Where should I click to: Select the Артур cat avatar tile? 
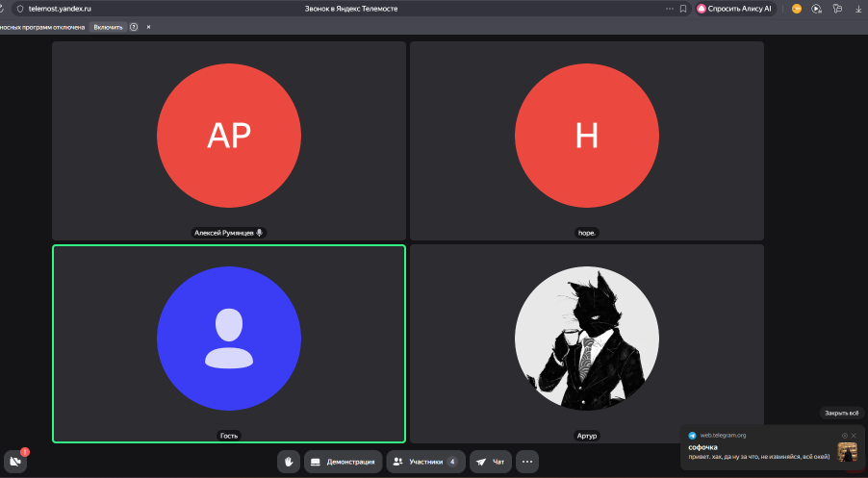587,343
